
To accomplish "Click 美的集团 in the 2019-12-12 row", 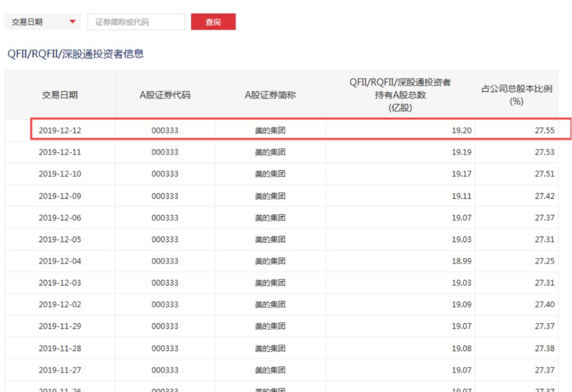I will point(270,130).
